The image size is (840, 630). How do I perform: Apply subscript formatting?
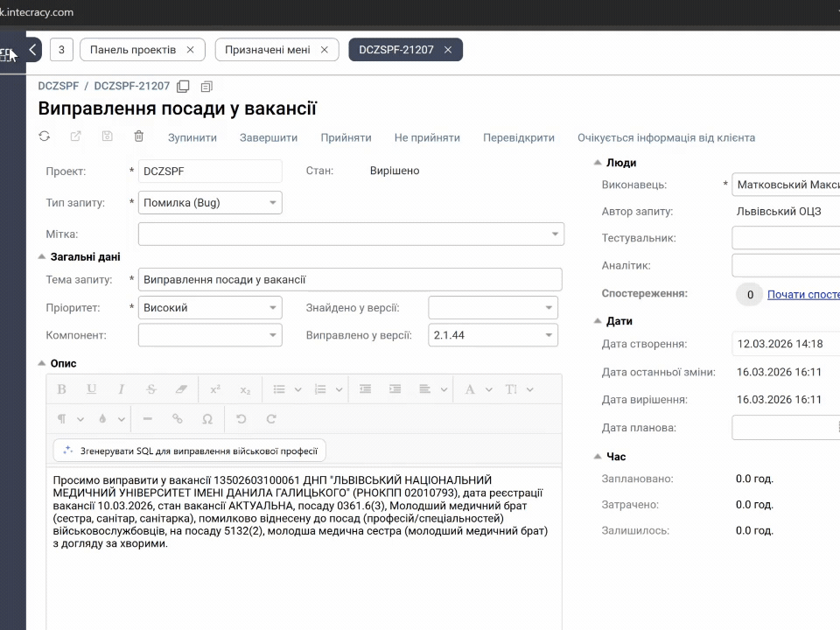point(245,389)
